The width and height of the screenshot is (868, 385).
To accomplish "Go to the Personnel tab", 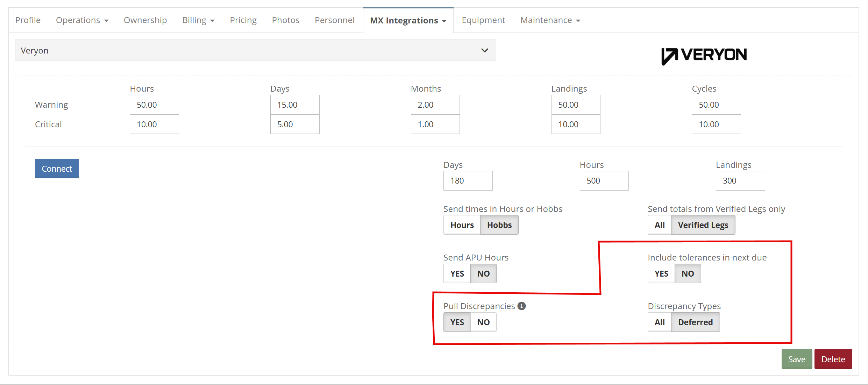I will point(334,20).
